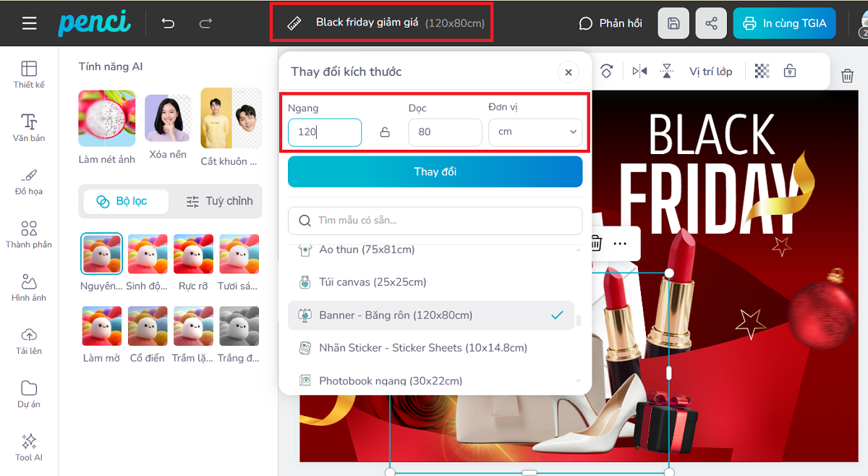
Task: Click the save disk icon
Action: [673, 23]
